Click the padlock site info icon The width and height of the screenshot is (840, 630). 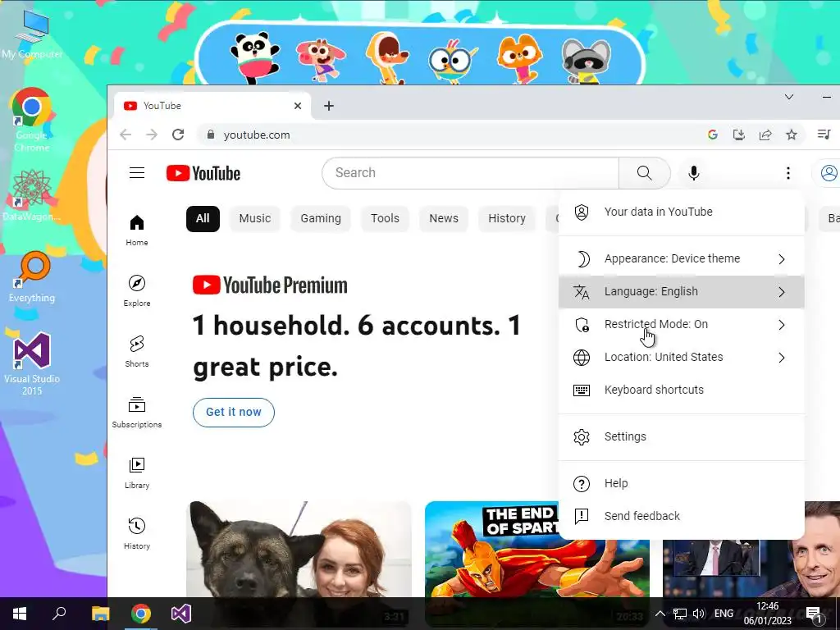[211, 135]
